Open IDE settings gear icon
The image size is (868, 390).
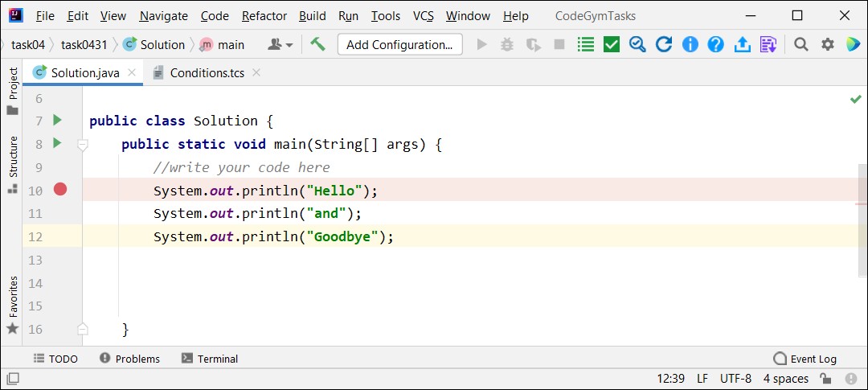(x=827, y=44)
